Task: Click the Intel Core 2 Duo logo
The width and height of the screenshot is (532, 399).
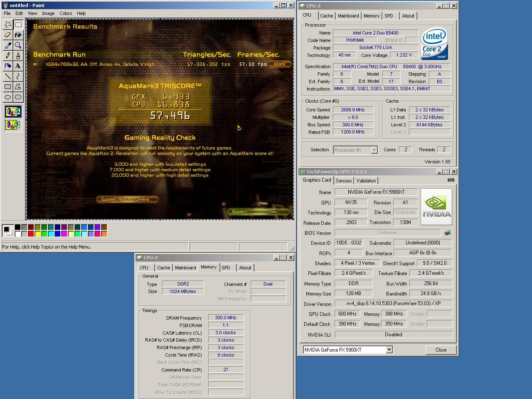Action: pos(434,44)
